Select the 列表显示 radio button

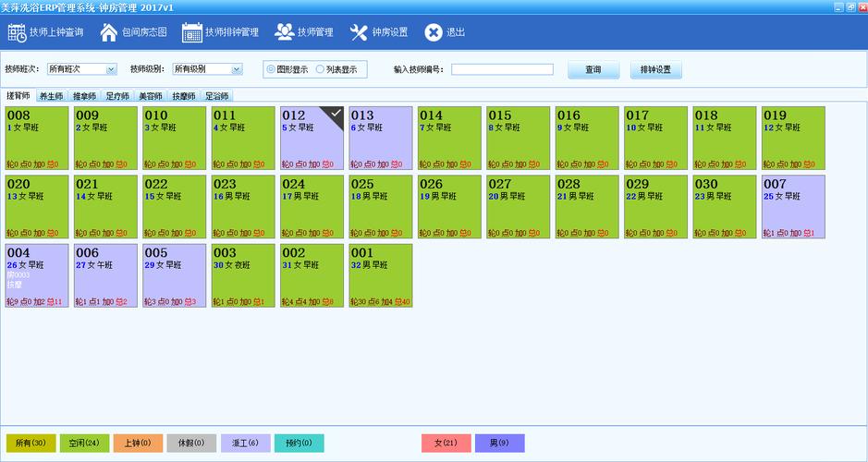[321, 69]
